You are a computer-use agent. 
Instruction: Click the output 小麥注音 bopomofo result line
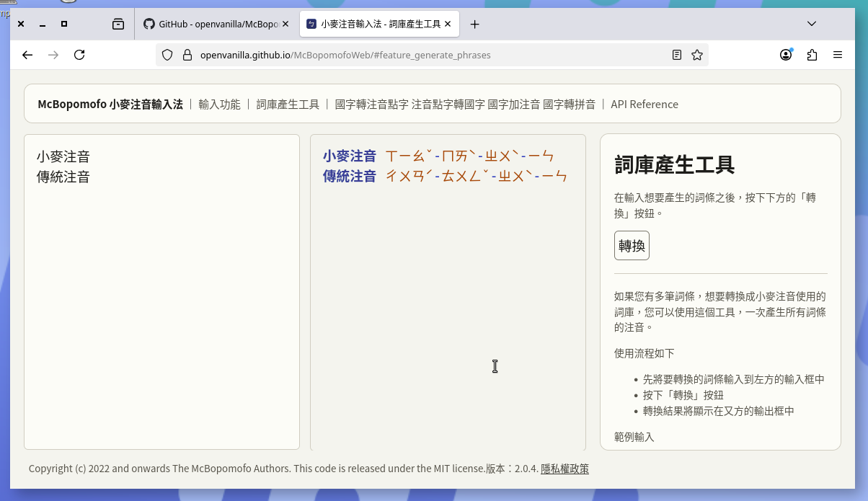tap(438, 156)
